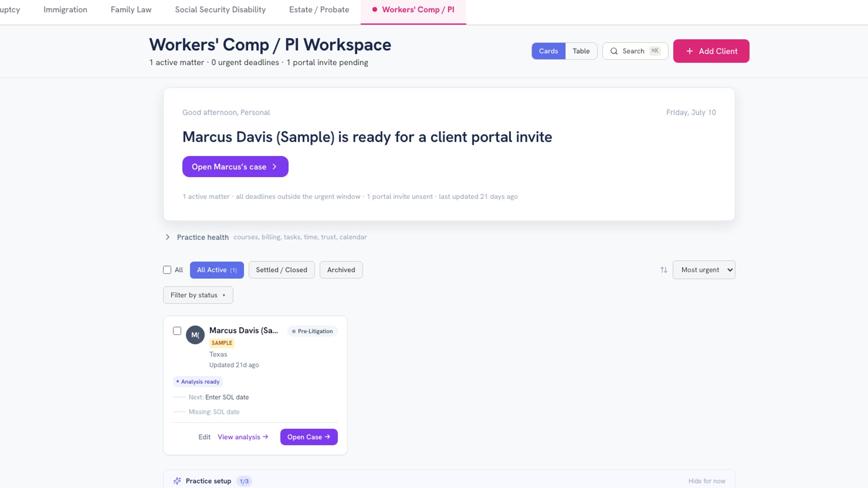Viewport: 868px width, 488px height.
Task: Click the Marcus Davis (Sa... card name
Action: point(244,330)
